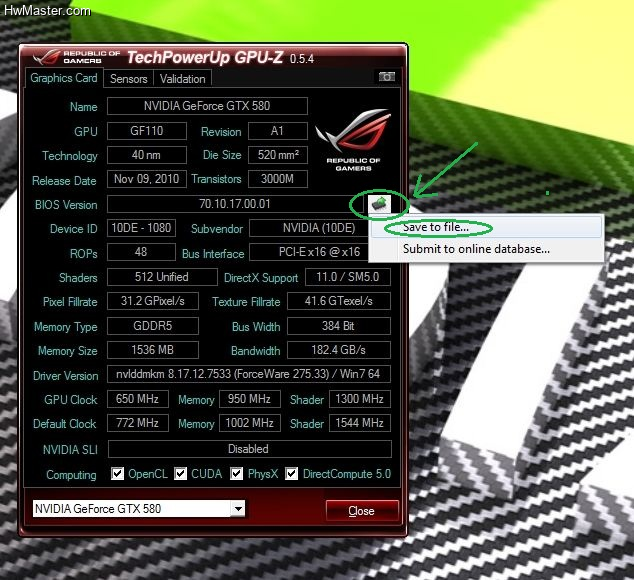634x580 pixels.
Task: Click the Default Clock Shader value 1544 MHz
Action: point(360,423)
